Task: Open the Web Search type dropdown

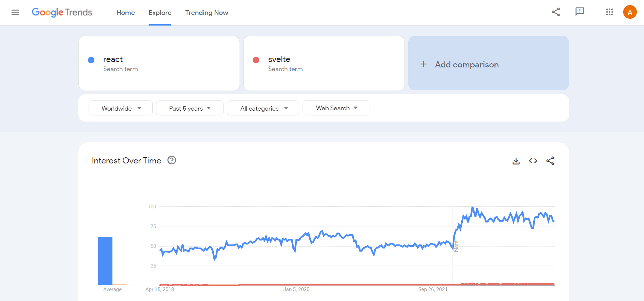Action: click(336, 108)
